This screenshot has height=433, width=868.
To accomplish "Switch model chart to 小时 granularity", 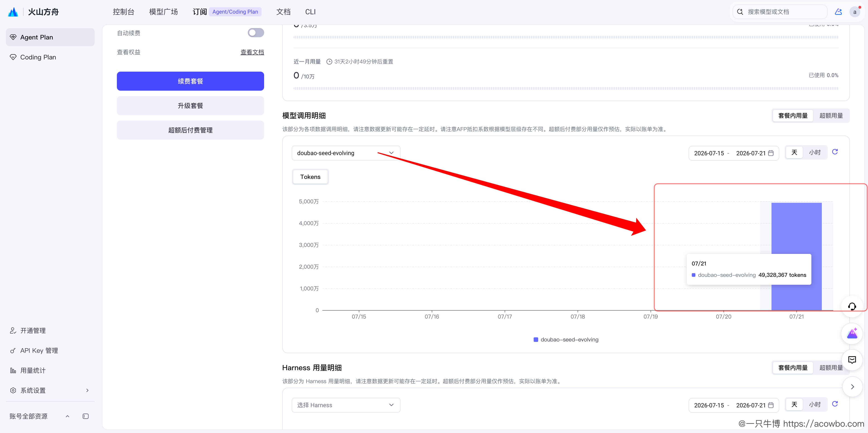I will pyautogui.click(x=815, y=152).
